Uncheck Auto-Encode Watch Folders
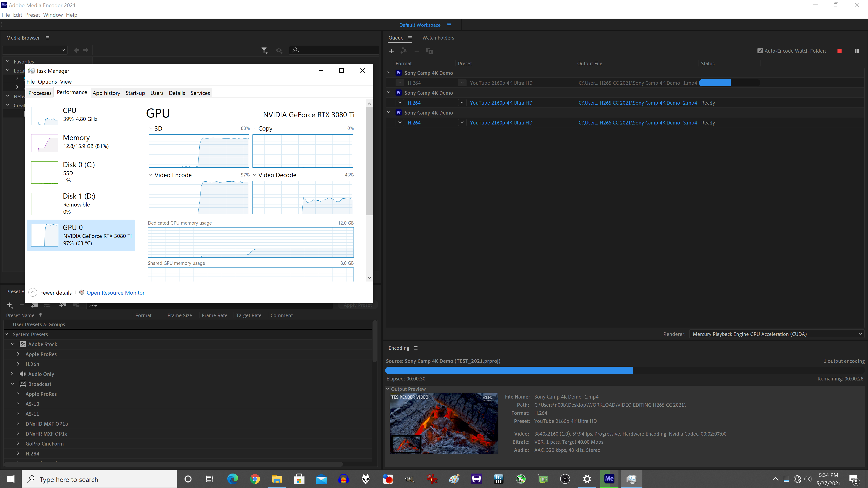Viewport: 868px width, 488px height. coord(760,51)
